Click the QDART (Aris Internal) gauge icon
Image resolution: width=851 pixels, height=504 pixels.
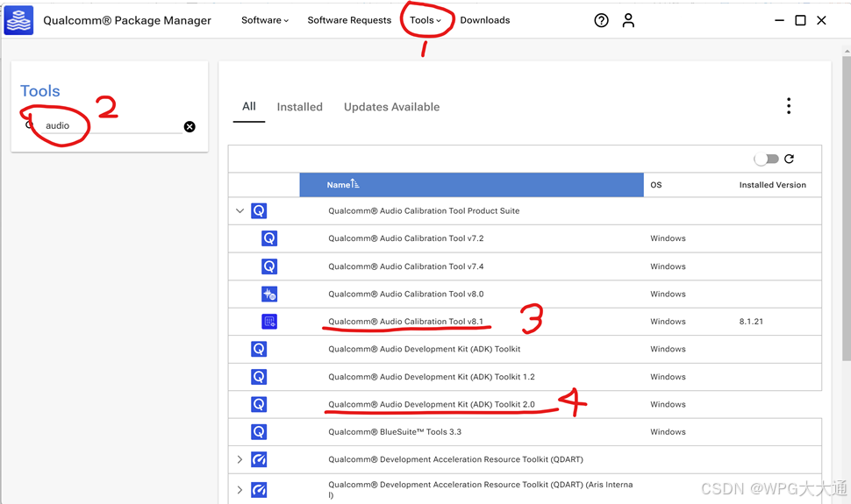[x=259, y=490]
